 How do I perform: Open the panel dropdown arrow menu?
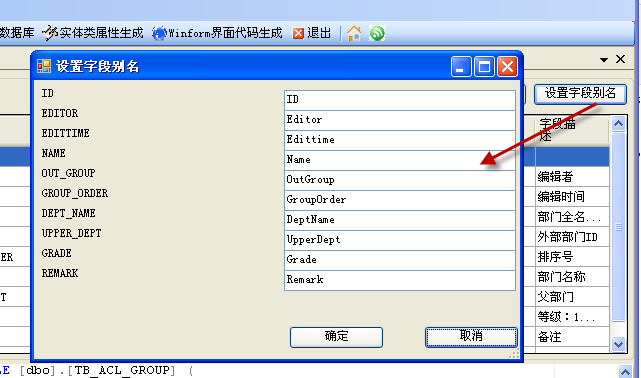click(604, 60)
